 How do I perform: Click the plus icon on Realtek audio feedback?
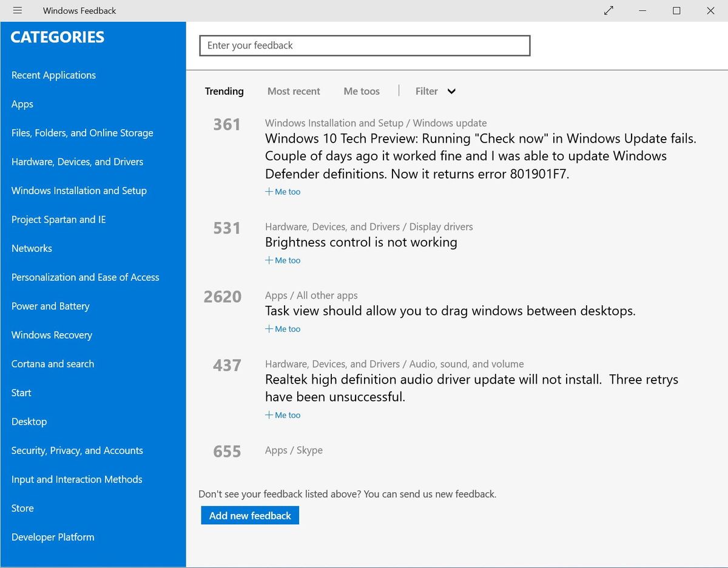pos(268,415)
